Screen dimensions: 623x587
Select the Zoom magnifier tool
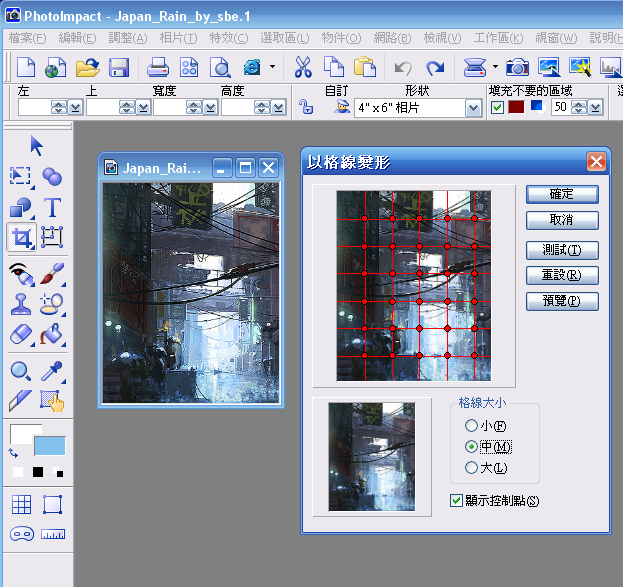click(21, 372)
